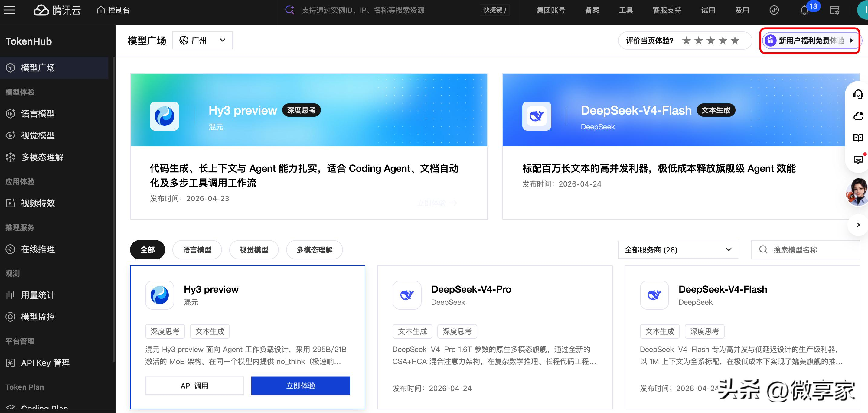Image resolution: width=868 pixels, height=413 pixels.
Task: Open the 集团账号 menu
Action: 550,10
